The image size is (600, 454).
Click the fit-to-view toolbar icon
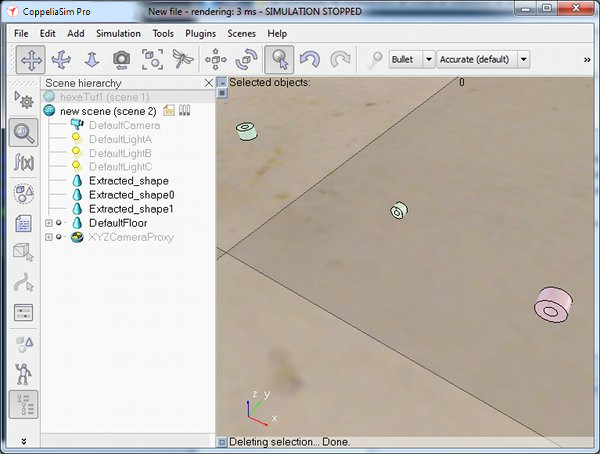(152, 60)
